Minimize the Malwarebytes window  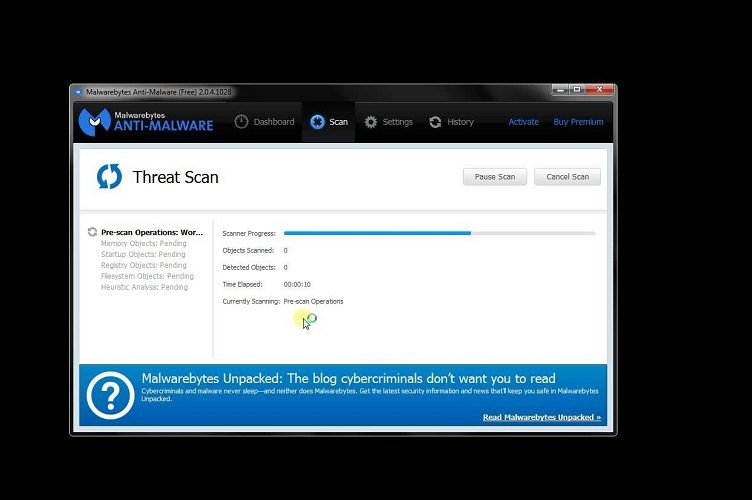coord(560,90)
